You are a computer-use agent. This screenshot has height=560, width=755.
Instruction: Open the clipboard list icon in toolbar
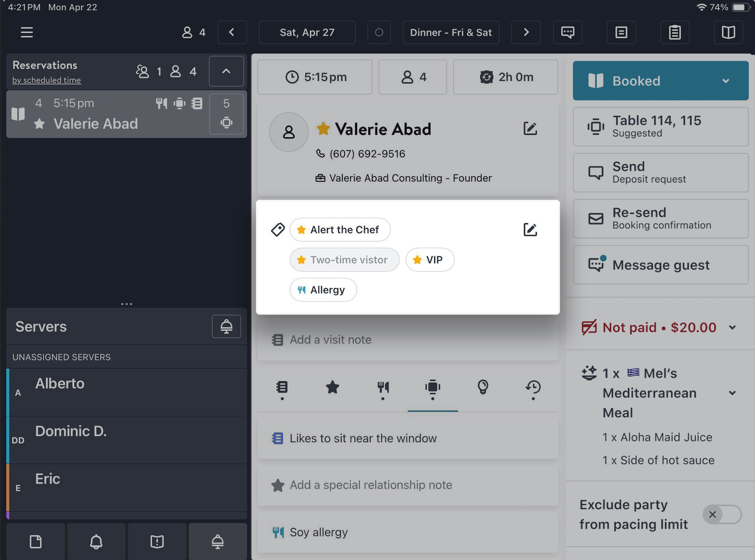coord(675,32)
